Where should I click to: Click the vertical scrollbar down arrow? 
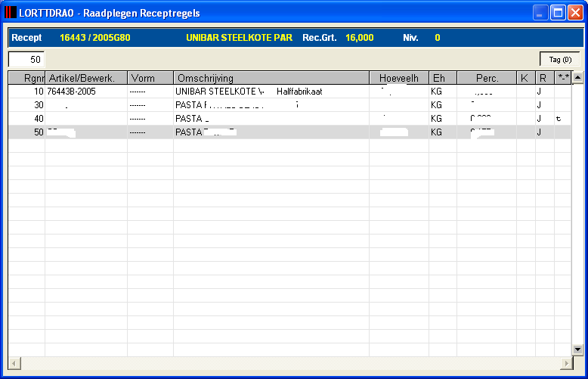[577, 349]
